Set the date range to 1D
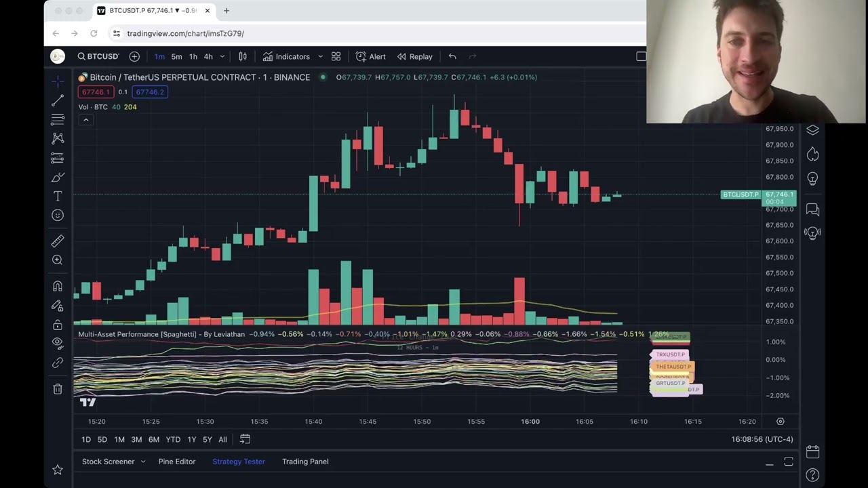868x488 pixels. pyautogui.click(x=86, y=440)
